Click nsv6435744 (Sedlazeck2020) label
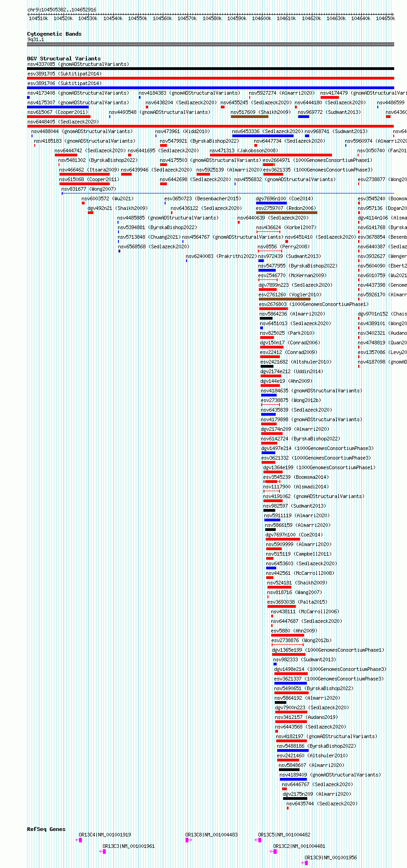This screenshot has width=407, height=868. (322, 804)
